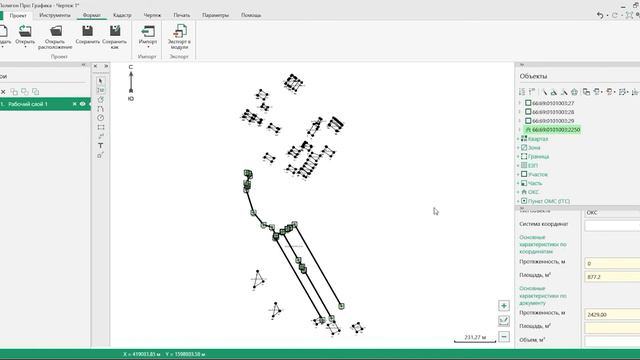Click the X on Рабочий слой 1 row
The width and height of the screenshot is (640, 360).
[x=74, y=104]
